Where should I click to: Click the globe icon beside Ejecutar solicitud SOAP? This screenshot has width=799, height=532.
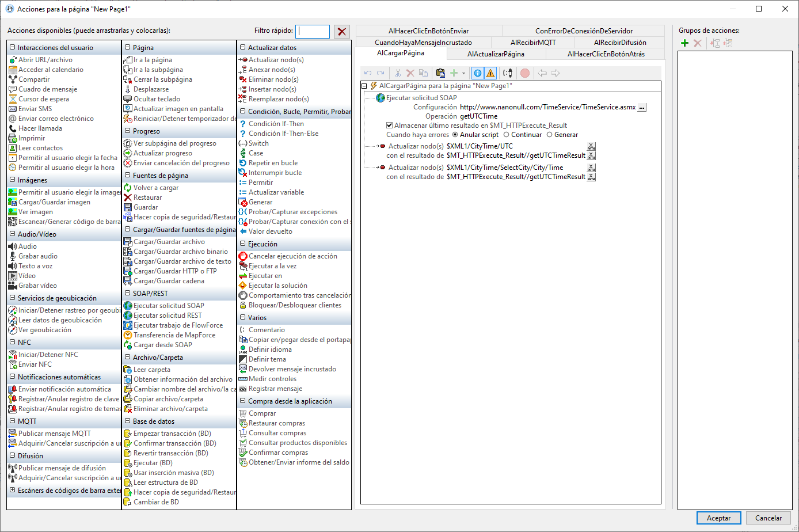[x=381, y=98]
